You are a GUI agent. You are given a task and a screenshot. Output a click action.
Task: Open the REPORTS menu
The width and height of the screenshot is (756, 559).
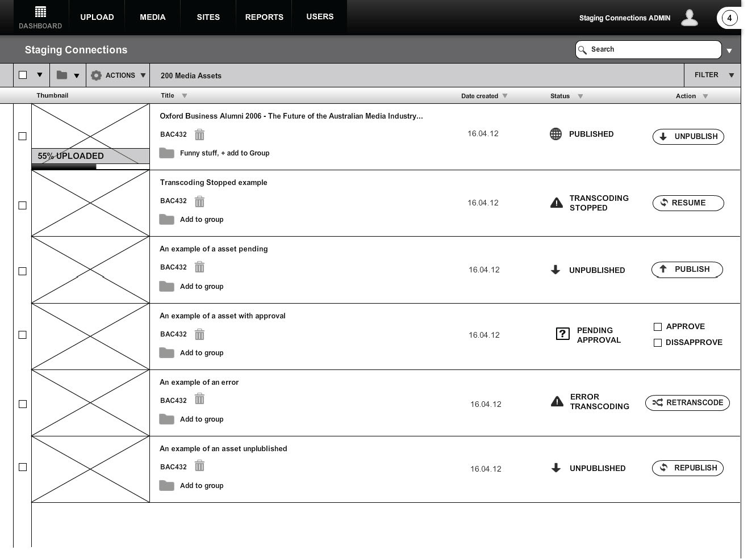(x=264, y=17)
